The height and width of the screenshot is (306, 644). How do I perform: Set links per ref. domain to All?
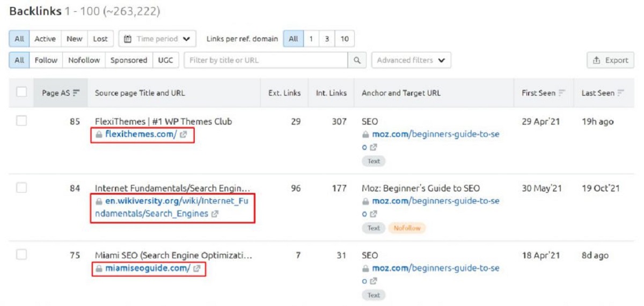pos(293,39)
